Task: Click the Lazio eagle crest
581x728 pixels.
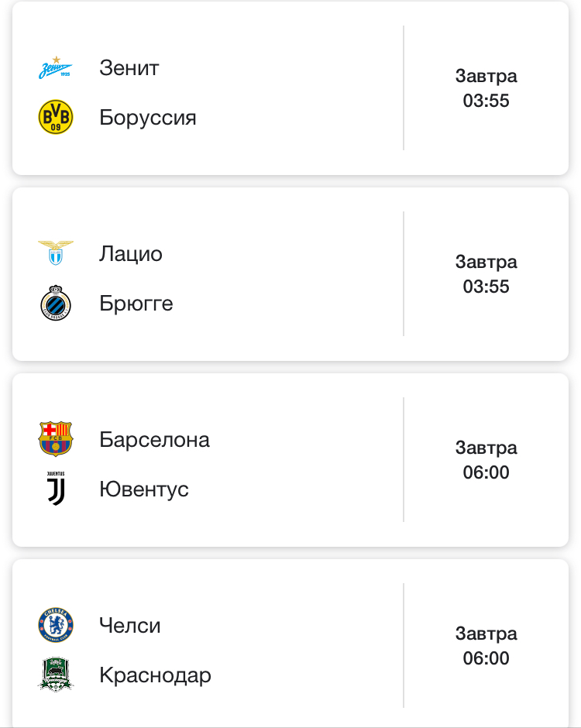Action: point(56,253)
